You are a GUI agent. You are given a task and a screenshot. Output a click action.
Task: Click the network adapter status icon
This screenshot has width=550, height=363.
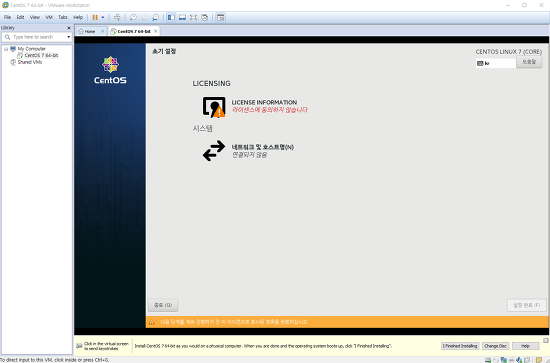click(504, 360)
